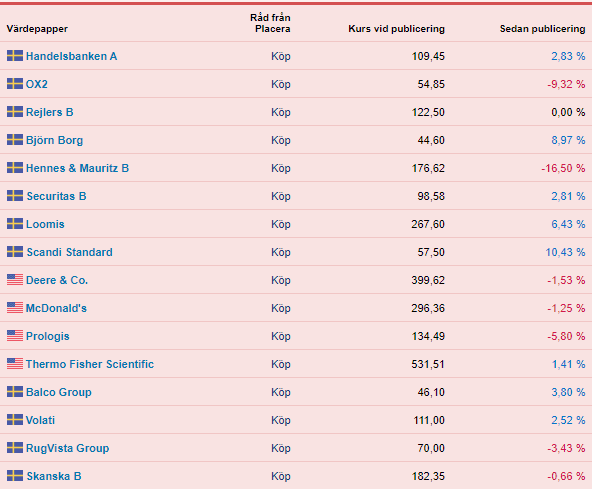Select the -1,25 % change for McDonald's

pyautogui.click(x=566, y=308)
